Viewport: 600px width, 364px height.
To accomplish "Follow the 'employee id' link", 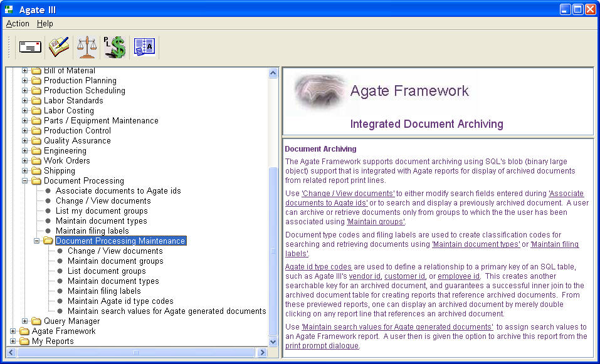I will coord(458,276).
